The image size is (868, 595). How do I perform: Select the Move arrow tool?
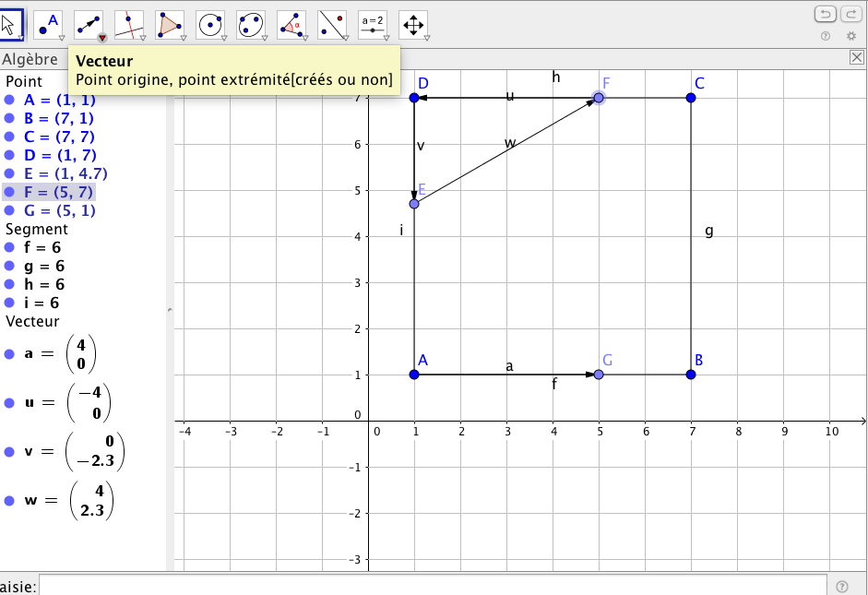coord(10,25)
